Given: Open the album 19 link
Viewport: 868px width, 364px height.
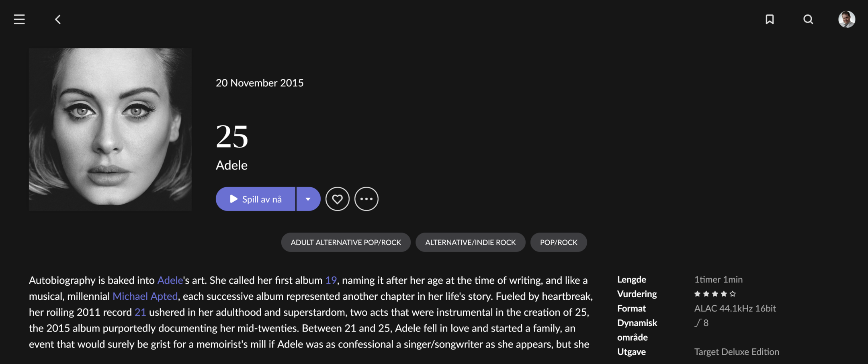Looking at the screenshot, I should point(331,280).
